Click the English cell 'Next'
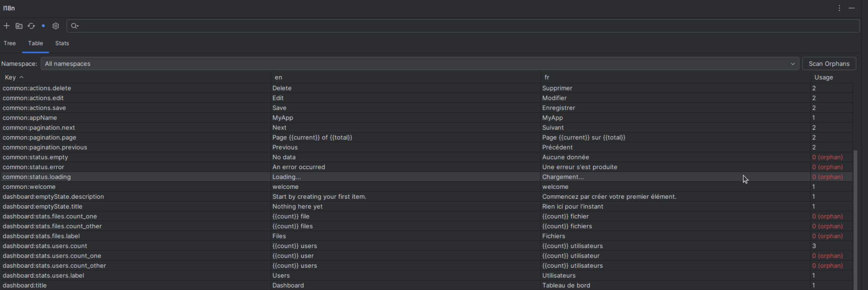The image size is (868, 290). (279, 128)
